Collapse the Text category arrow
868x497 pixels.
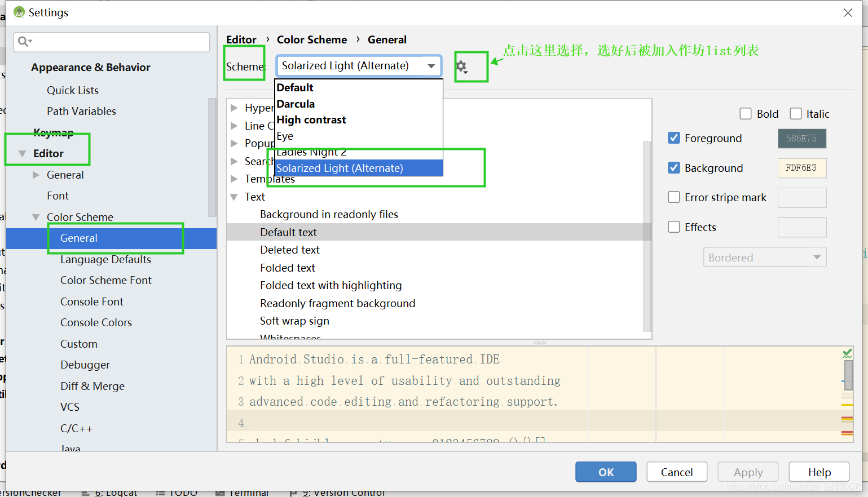(x=234, y=197)
